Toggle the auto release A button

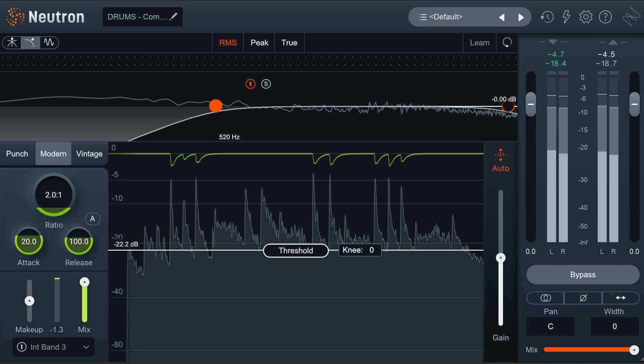(92, 219)
